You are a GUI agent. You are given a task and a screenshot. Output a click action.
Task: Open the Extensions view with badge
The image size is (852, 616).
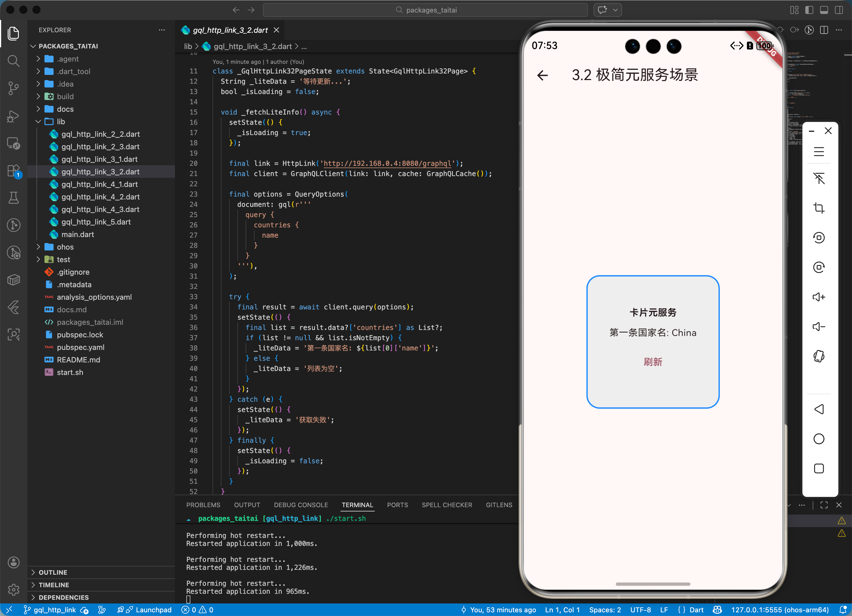[13, 171]
